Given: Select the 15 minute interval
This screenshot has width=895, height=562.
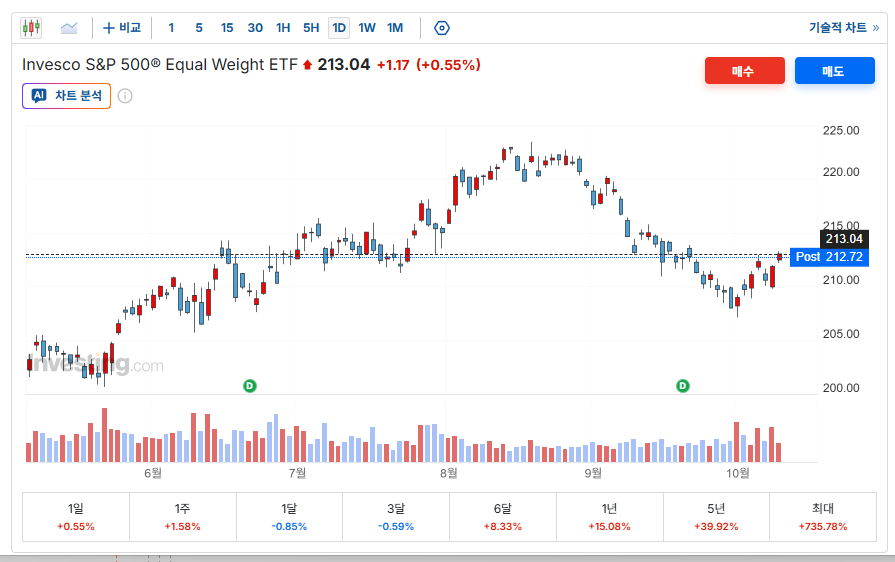Looking at the screenshot, I should pyautogui.click(x=227, y=27).
